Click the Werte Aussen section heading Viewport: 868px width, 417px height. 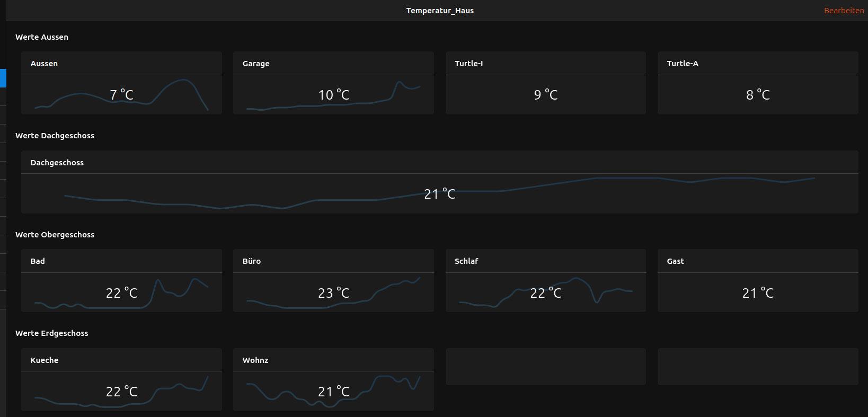42,37
